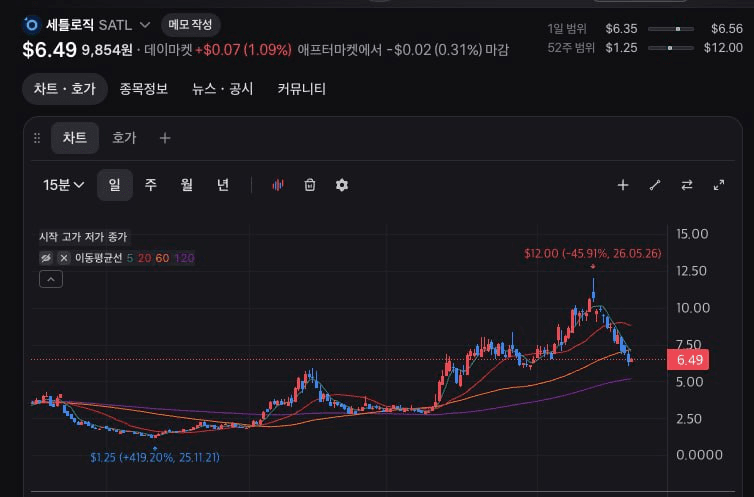Expand the SATL ticker dropdown chevron
The height and width of the screenshot is (497, 754).
pos(145,25)
